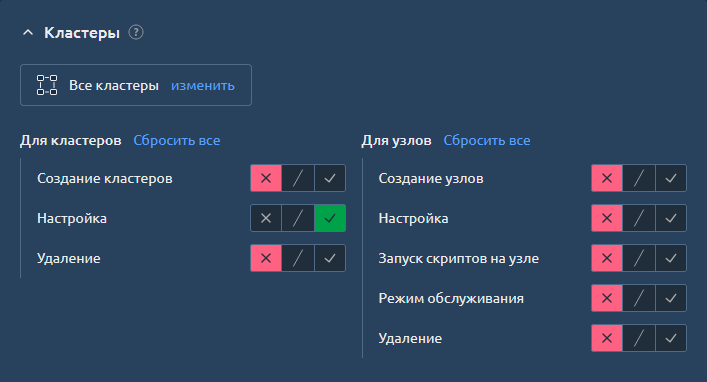Set allow (check) for Режим обслуживания
Screen dimensions: 707x382
pos(671,298)
